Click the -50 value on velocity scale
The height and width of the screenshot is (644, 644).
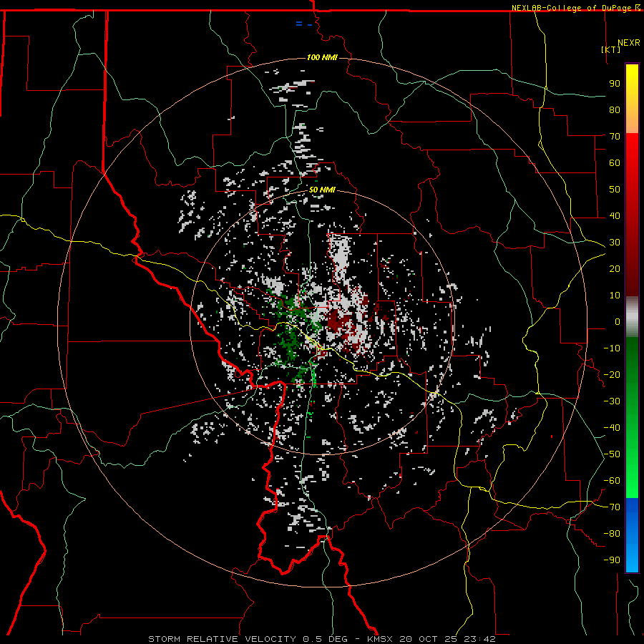point(612,454)
